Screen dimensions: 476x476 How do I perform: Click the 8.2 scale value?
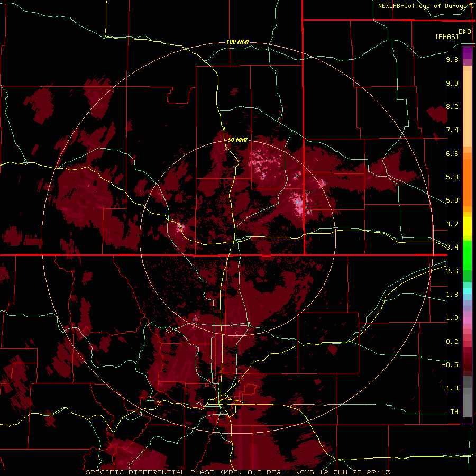coord(452,106)
